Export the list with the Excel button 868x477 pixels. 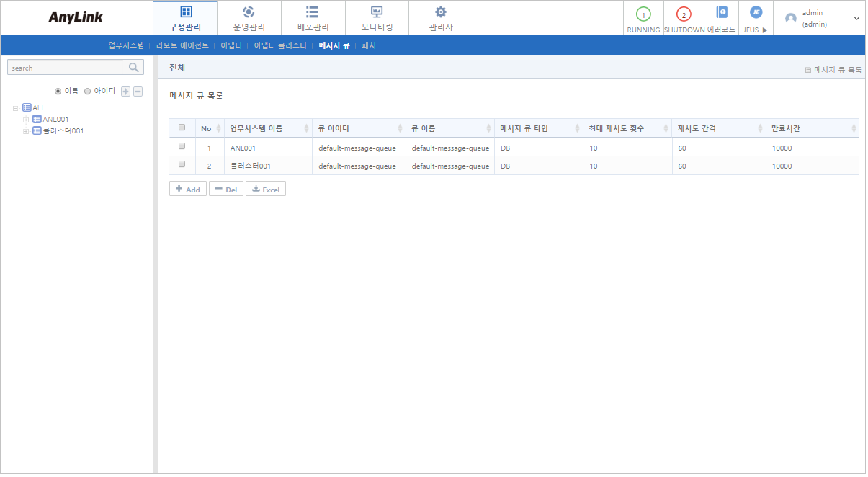265,188
